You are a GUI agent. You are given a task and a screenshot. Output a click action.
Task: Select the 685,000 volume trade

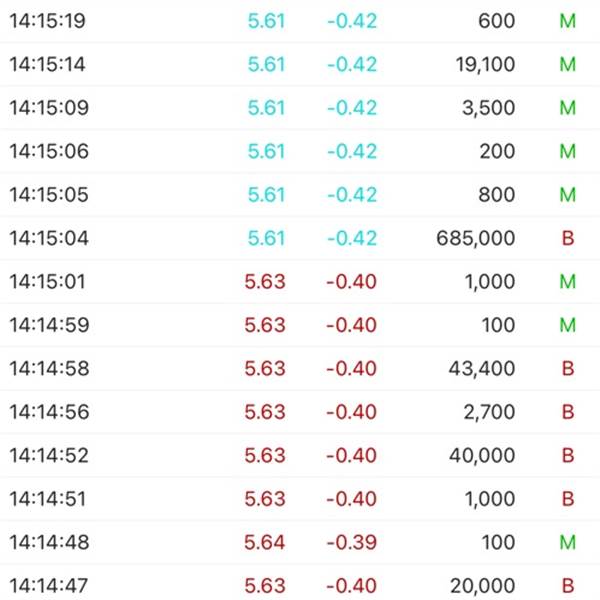(x=300, y=238)
